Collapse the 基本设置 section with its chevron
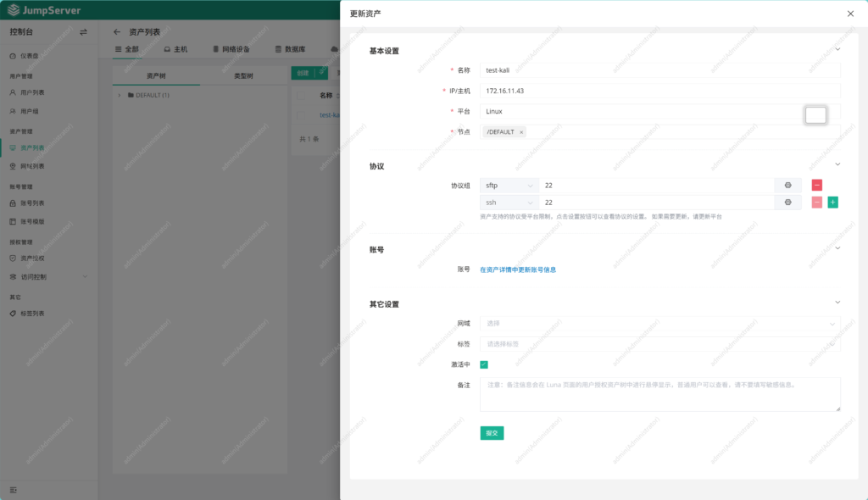Image resolution: width=868 pixels, height=500 pixels. click(x=837, y=50)
